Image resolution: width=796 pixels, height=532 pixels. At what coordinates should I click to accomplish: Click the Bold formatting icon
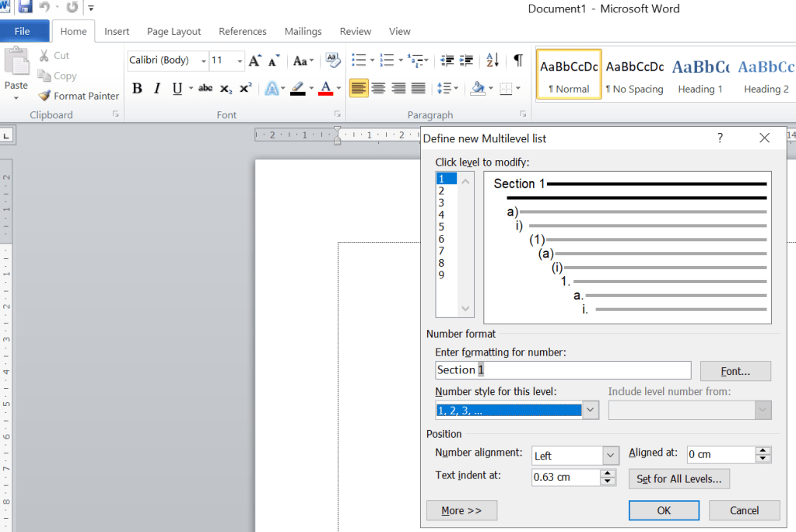(x=137, y=89)
